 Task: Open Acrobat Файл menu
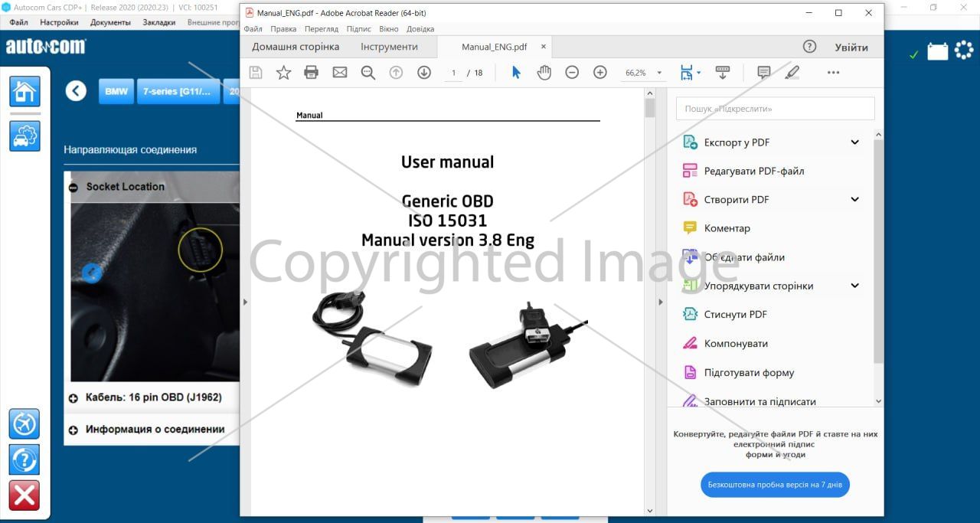(x=253, y=28)
